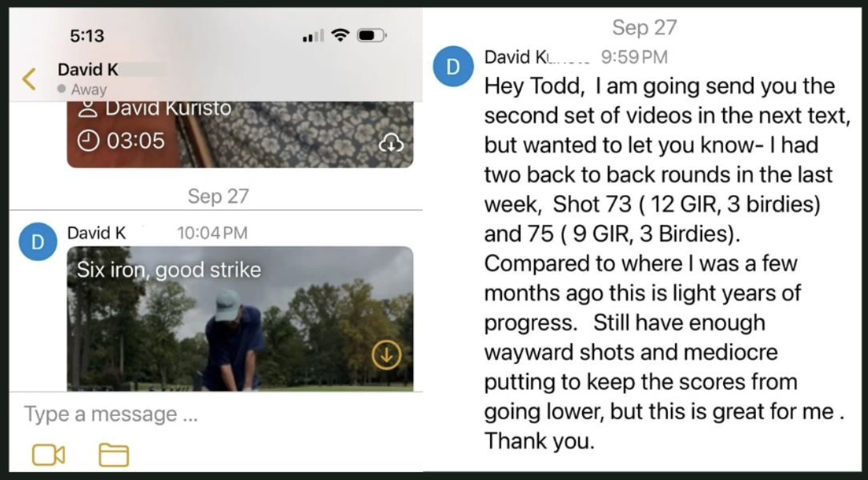Tap David's blue D avatar in left chat

click(38, 242)
